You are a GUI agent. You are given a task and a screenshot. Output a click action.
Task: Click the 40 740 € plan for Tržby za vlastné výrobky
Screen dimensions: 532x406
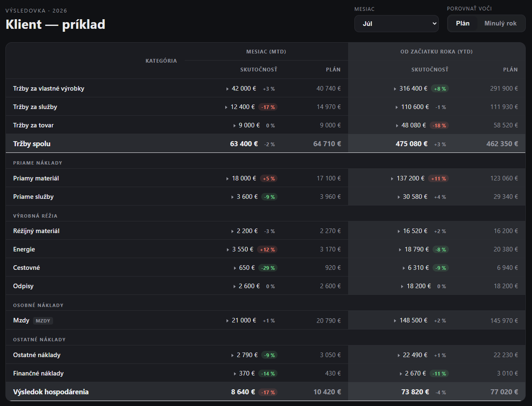[x=328, y=89]
